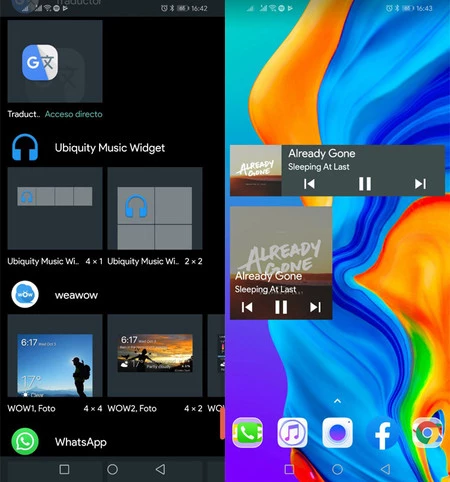Tap the weawow app icon
This screenshot has width=450, height=482.
coord(25,294)
